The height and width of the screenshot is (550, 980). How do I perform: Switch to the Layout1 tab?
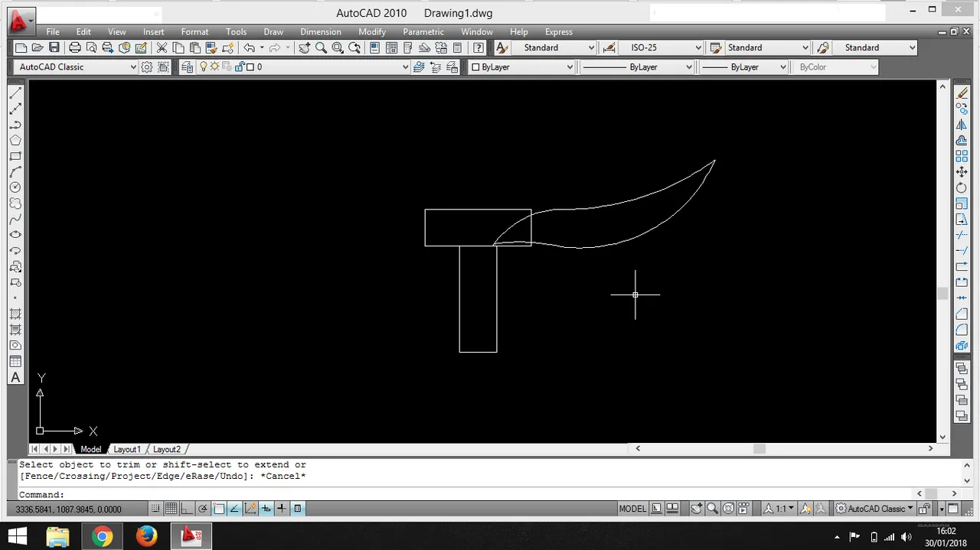click(x=127, y=449)
